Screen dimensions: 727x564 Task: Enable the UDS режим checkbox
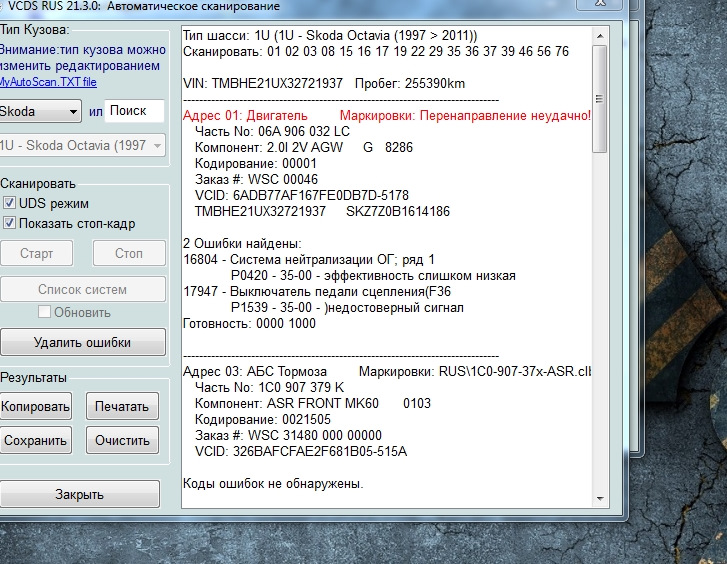[x=9, y=203]
